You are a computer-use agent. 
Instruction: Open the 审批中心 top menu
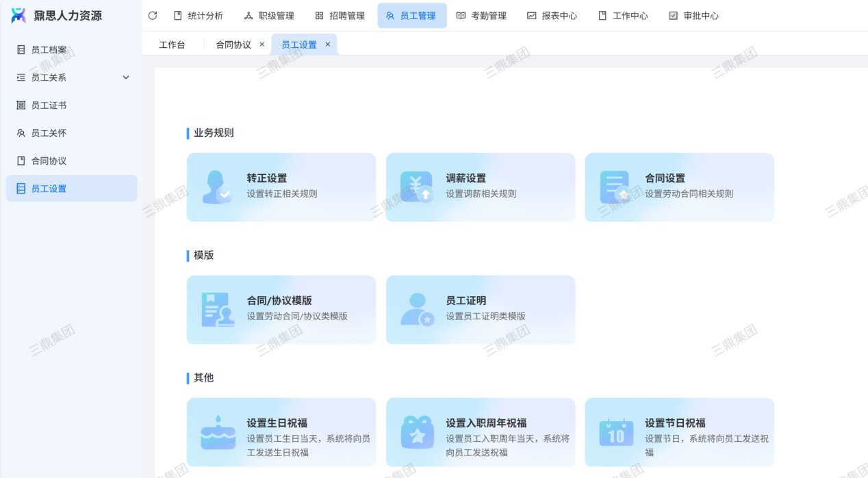tap(693, 16)
